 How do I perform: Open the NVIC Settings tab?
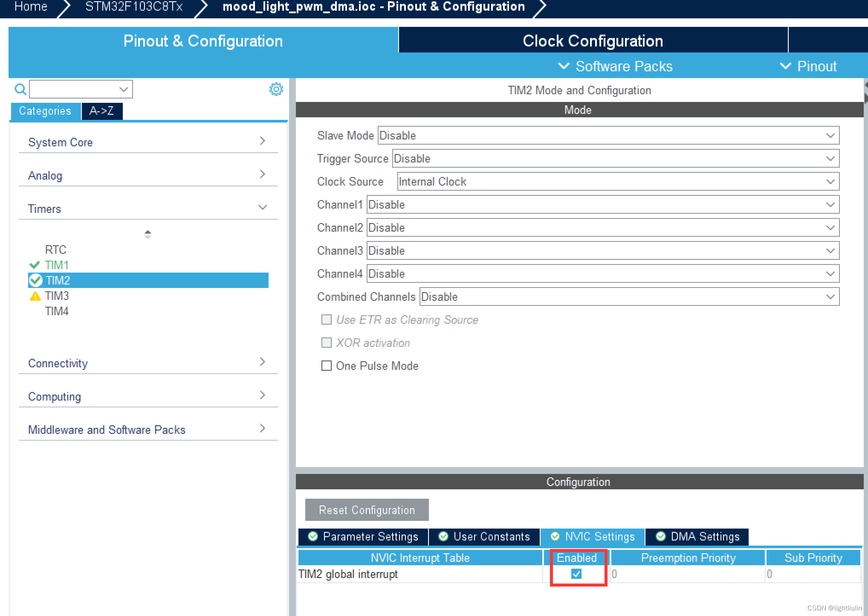tap(593, 536)
